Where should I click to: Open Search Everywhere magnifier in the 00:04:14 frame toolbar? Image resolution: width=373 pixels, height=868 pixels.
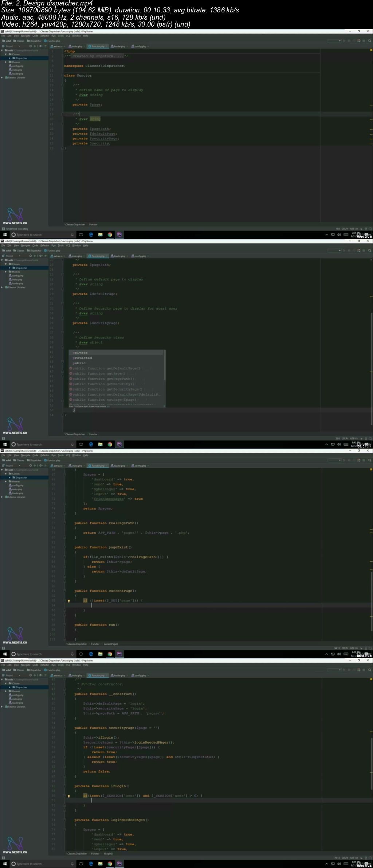coord(370,251)
